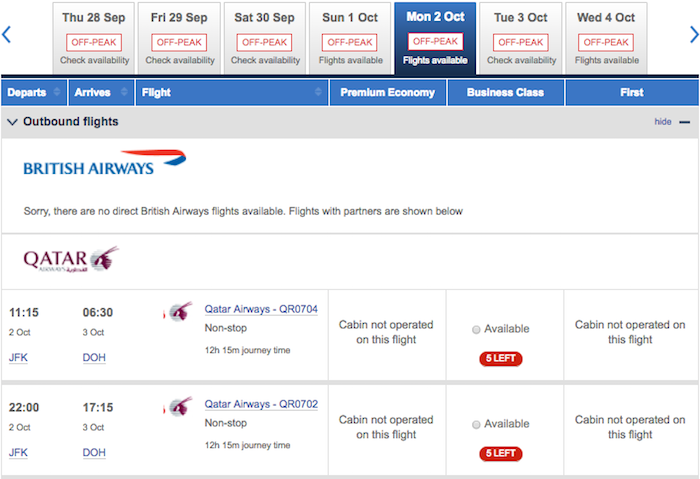Open JFK airport link for 11:15 flight
The width and height of the screenshot is (700, 479).
[18, 358]
